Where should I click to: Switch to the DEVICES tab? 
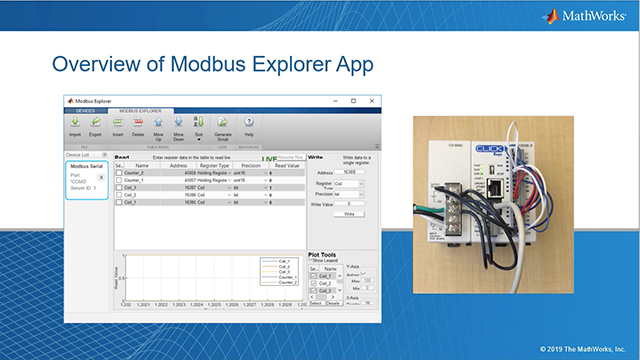coord(86,111)
